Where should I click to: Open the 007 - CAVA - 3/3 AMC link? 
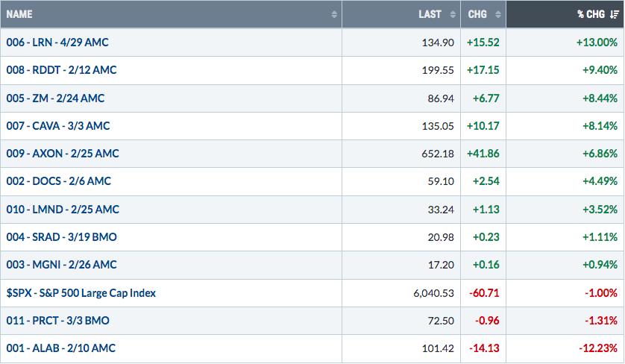click(58, 125)
